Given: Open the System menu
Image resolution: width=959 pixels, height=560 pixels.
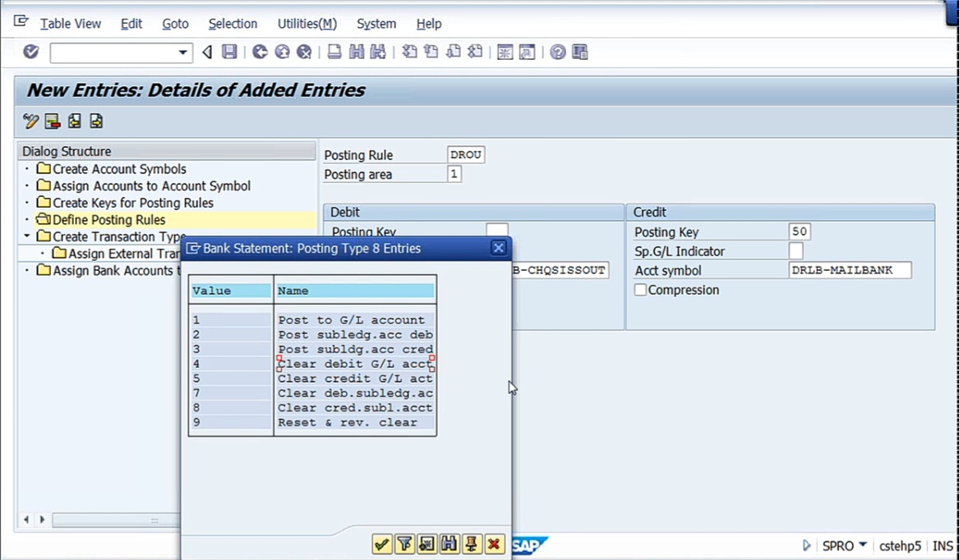Looking at the screenshot, I should click(376, 24).
